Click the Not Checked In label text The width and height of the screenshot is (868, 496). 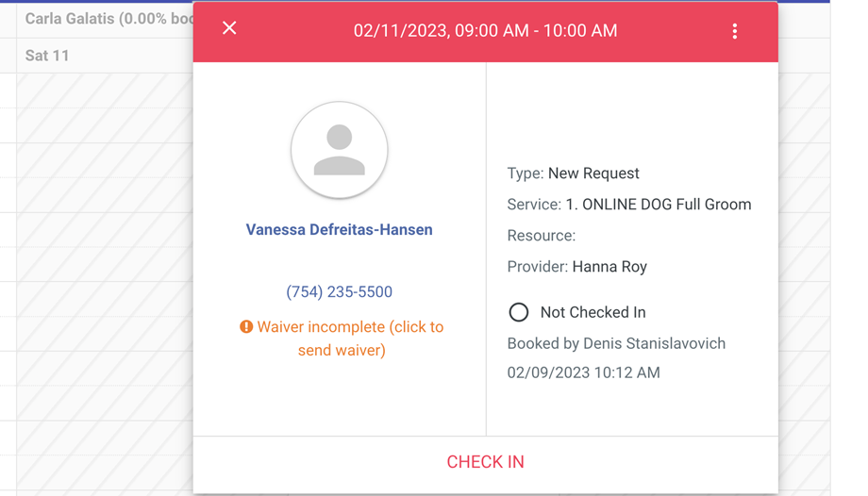(593, 312)
